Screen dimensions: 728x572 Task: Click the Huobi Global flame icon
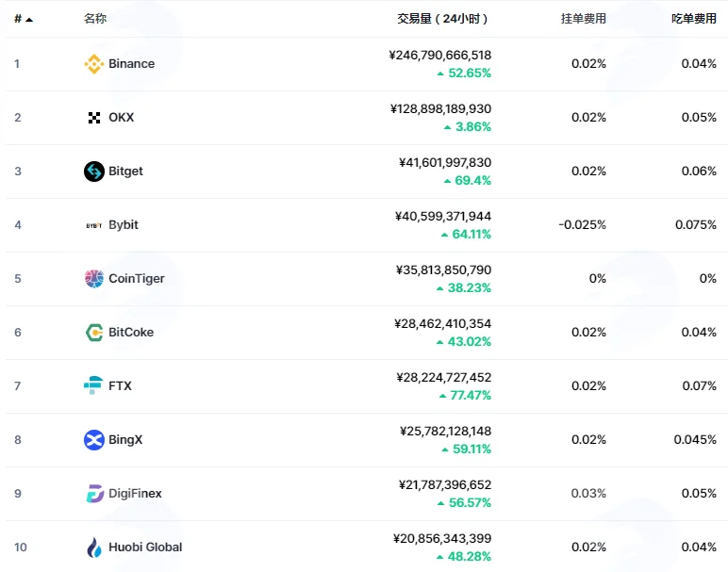pos(94,547)
